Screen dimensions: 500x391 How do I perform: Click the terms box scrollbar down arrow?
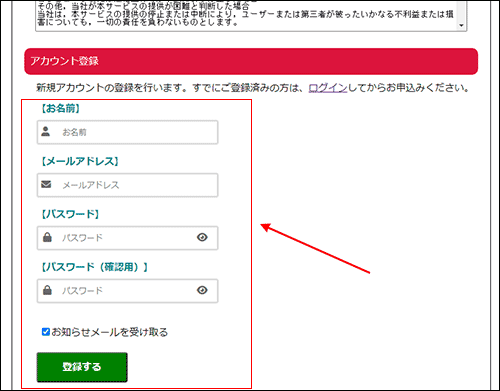coord(461,25)
